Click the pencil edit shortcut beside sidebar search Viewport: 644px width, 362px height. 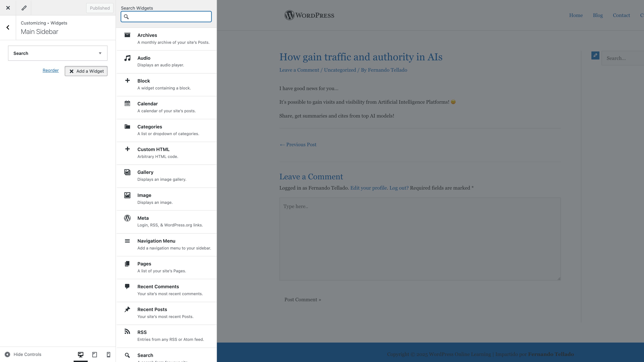(595, 56)
